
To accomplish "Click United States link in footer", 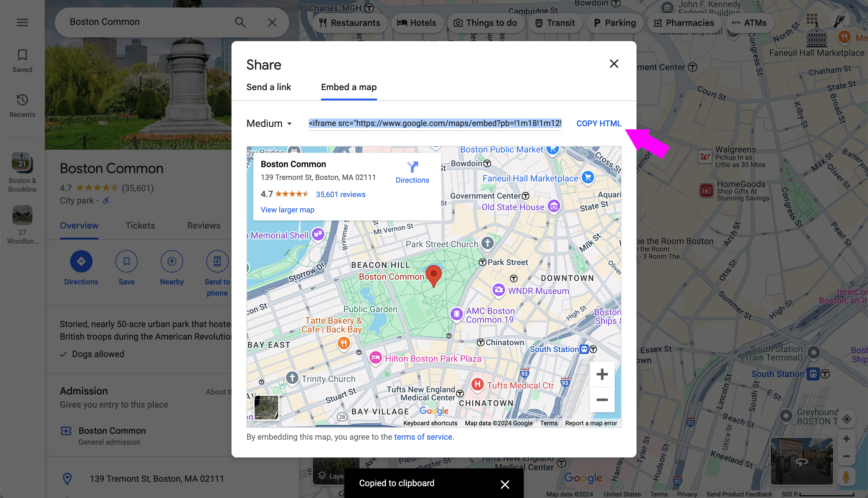I will pos(622,494).
